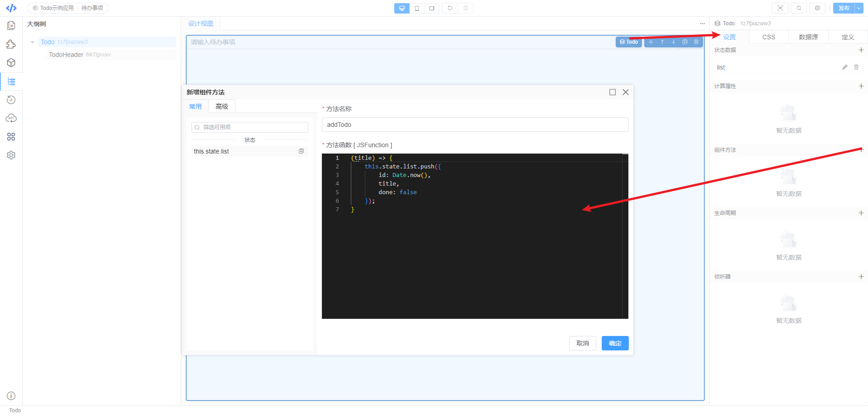Click inside the JSFunction code editor
868x415 pixels.
[x=475, y=236]
